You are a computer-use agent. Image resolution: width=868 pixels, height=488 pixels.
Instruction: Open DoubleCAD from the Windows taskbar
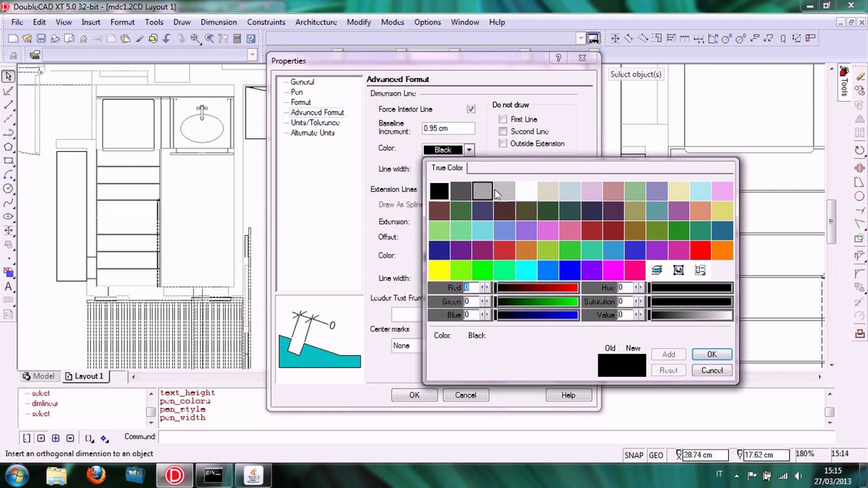pyautogui.click(x=174, y=475)
